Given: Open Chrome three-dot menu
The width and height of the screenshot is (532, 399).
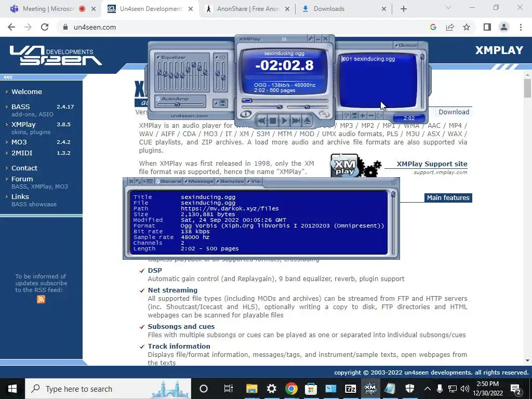Looking at the screenshot, I should 521,27.
